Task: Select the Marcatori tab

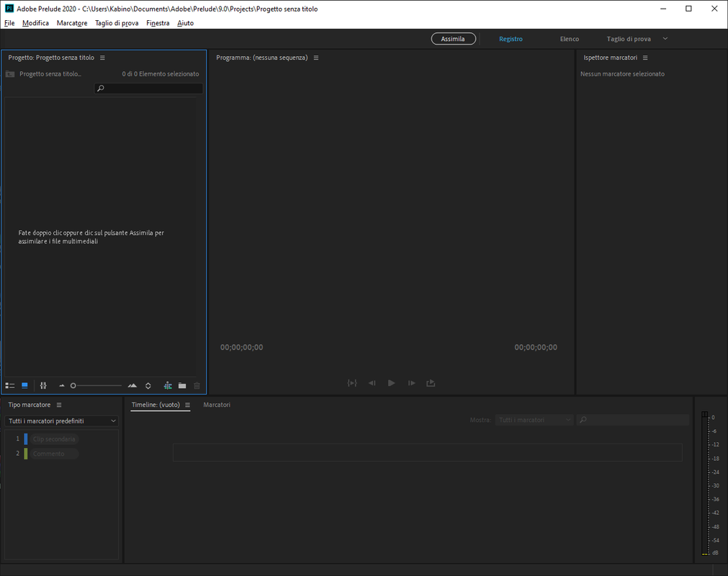Action: click(x=217, y=405)
